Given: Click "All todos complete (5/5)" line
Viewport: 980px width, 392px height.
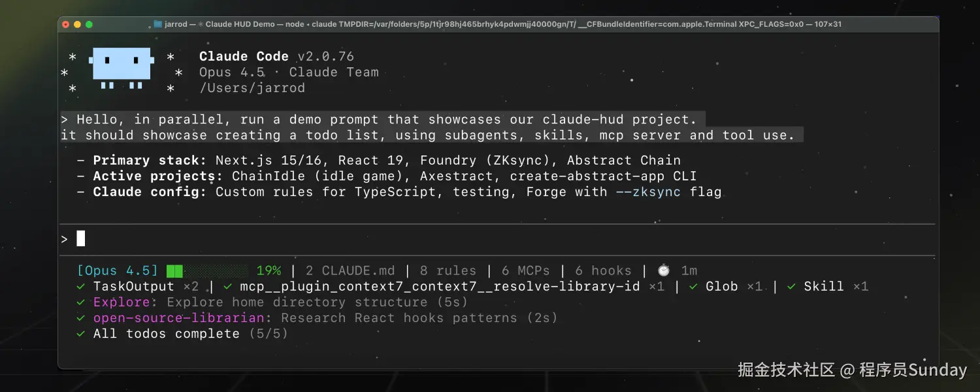Looking at the screenshot, I should (x=191, y=333).
